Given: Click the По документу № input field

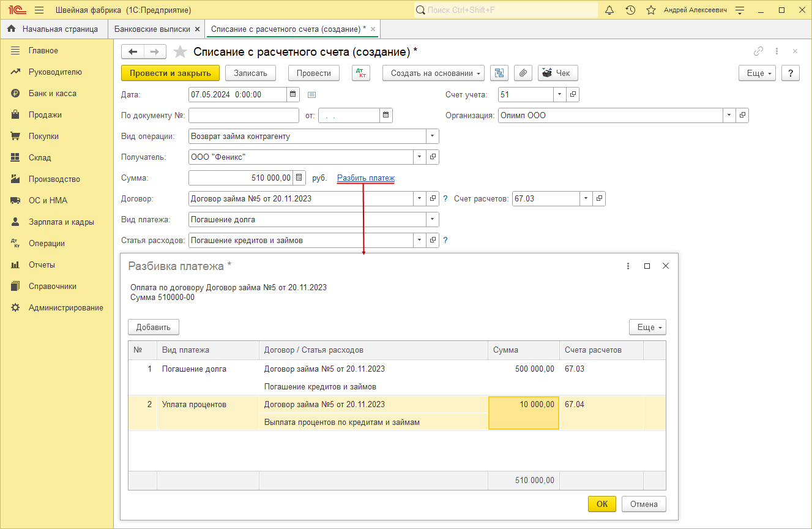Looking at the screenshot, I should 244,115.
